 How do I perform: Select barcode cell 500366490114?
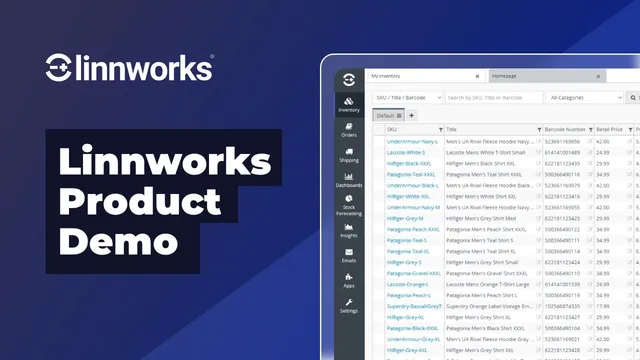pos(562,251)
